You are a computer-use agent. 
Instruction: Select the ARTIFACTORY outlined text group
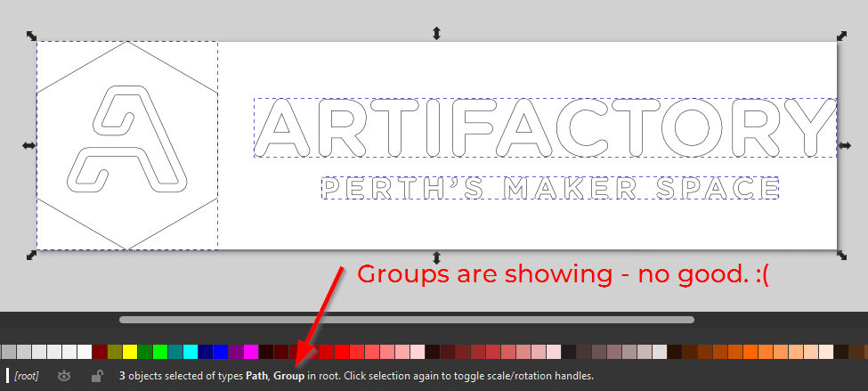coord(545,128)
